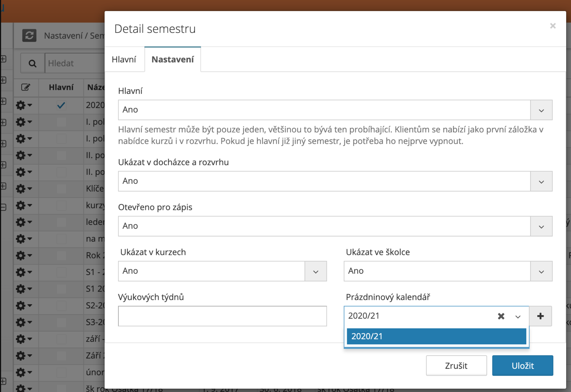
Task: Click the magnifier search icon
Action: [32, 63]
